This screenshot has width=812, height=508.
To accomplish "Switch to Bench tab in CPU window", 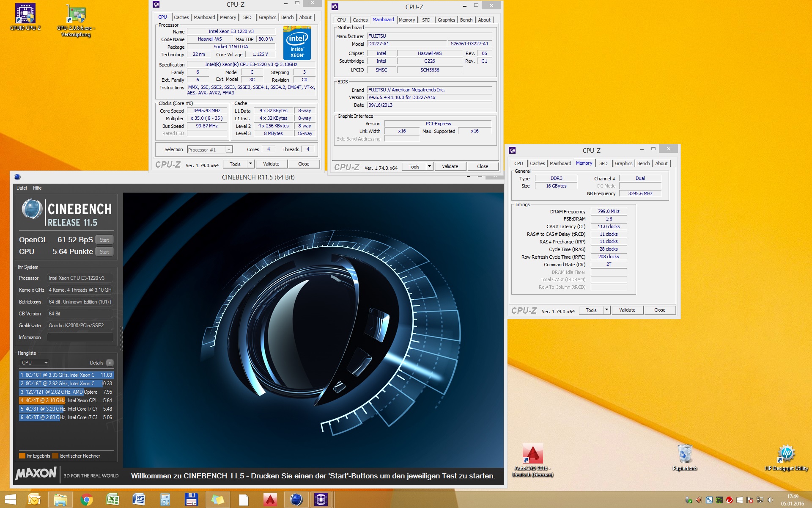I will pos(287,17).
